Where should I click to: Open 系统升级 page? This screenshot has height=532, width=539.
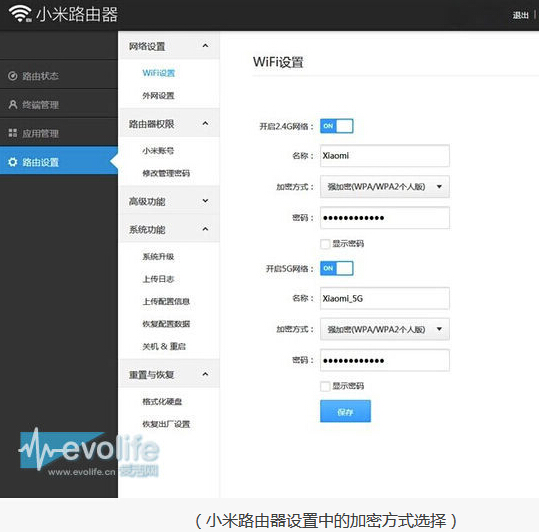click(158, 256)
